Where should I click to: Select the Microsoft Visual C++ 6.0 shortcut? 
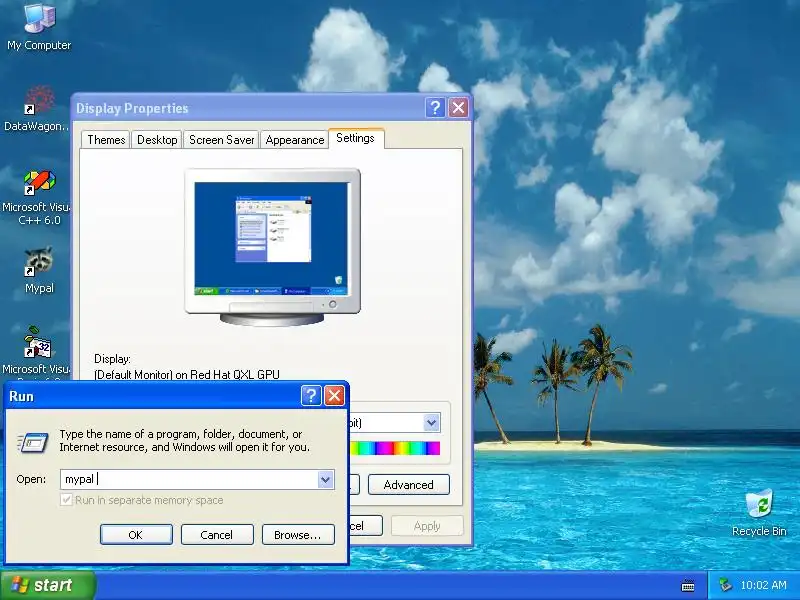click(x=37, y=198)
